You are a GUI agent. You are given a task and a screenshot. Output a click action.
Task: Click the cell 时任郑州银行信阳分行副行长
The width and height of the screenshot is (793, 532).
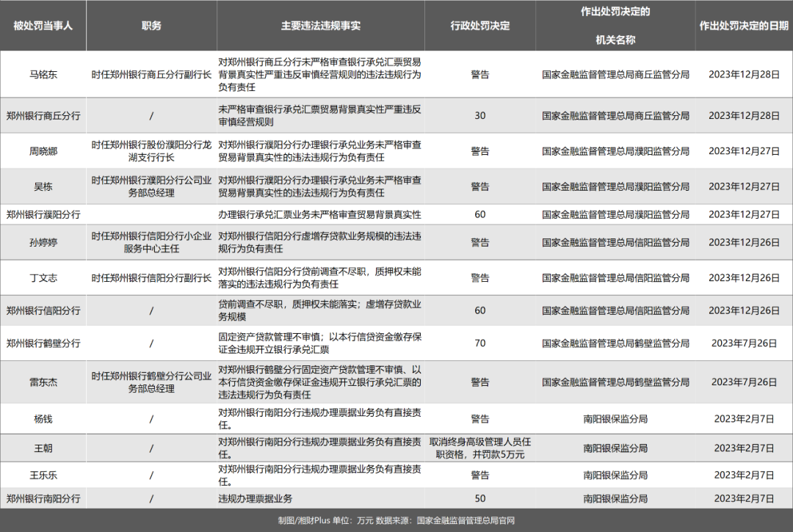tap(151, 278)
